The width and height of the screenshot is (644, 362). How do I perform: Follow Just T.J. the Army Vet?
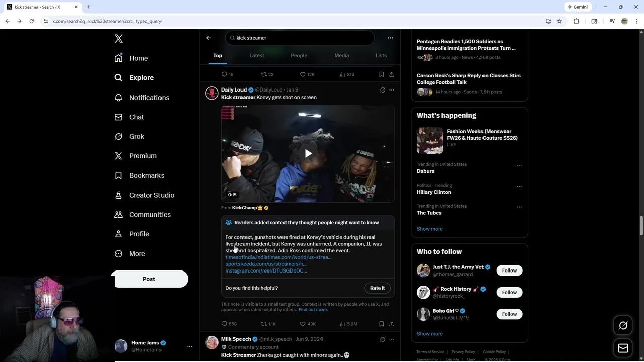509,270
